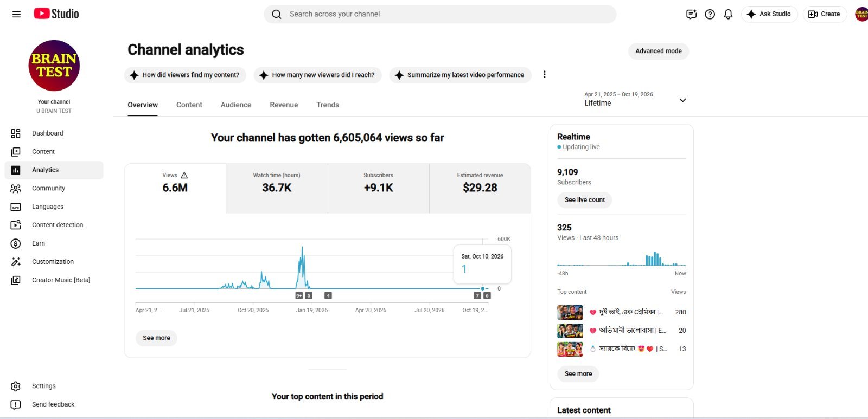This screenshot has height=419, width=868.
Task: Open Earn in the sidebar
Action: [x=54, y=243]
